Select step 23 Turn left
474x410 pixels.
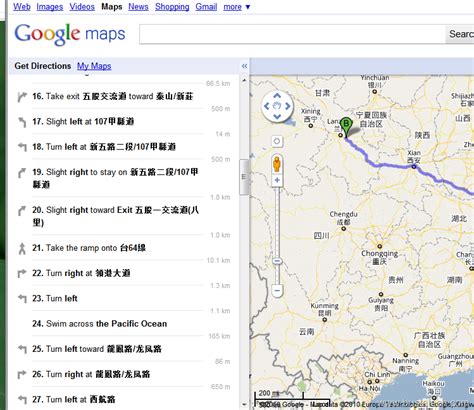tap(55, 298)
